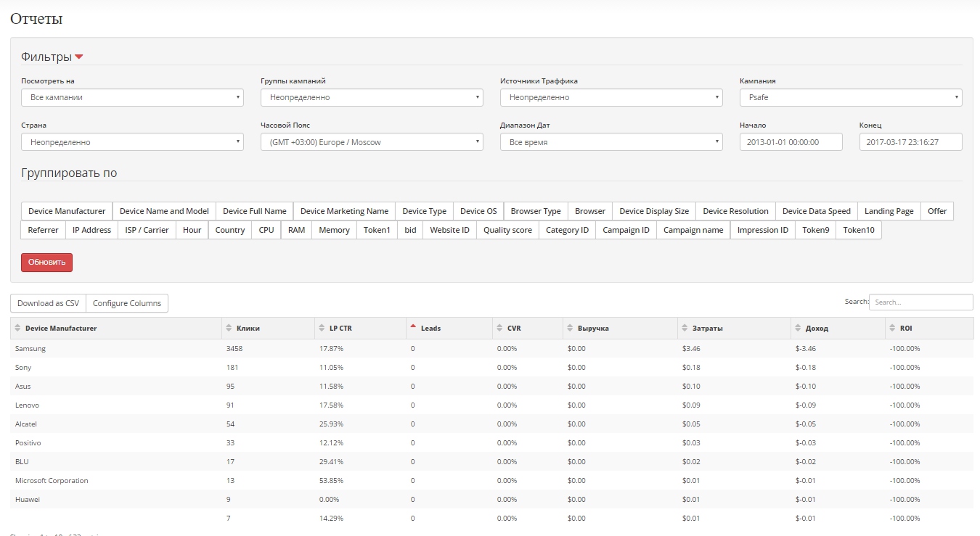Image resolution: width=980 pixels, height=536 pixels.
Task: Click the 3458 clicks value
Action: (x=234, y=349)
